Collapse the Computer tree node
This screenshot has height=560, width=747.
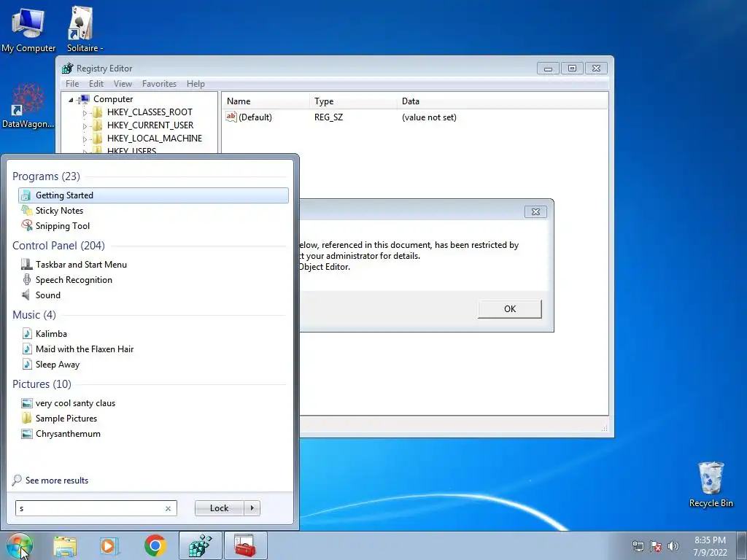pyautogui.click(x=71, y=99)
